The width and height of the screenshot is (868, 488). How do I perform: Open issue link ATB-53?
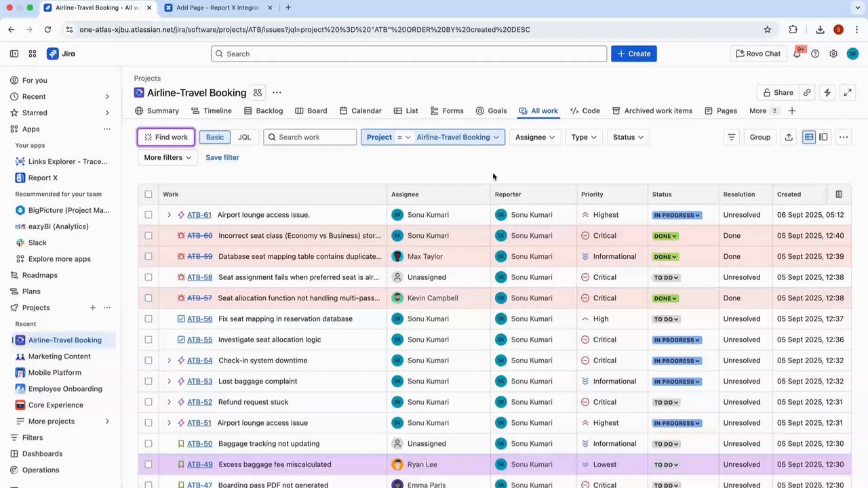(x=199, y=382)
